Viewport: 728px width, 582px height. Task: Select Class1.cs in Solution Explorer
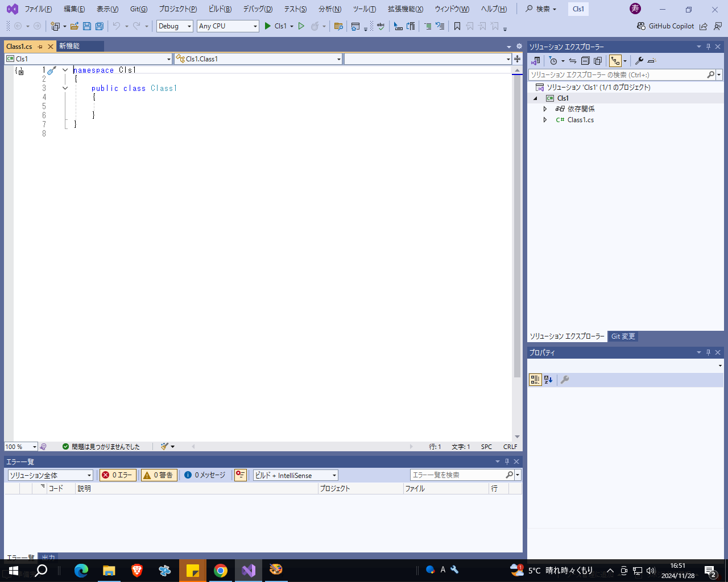tap(580, 120)
